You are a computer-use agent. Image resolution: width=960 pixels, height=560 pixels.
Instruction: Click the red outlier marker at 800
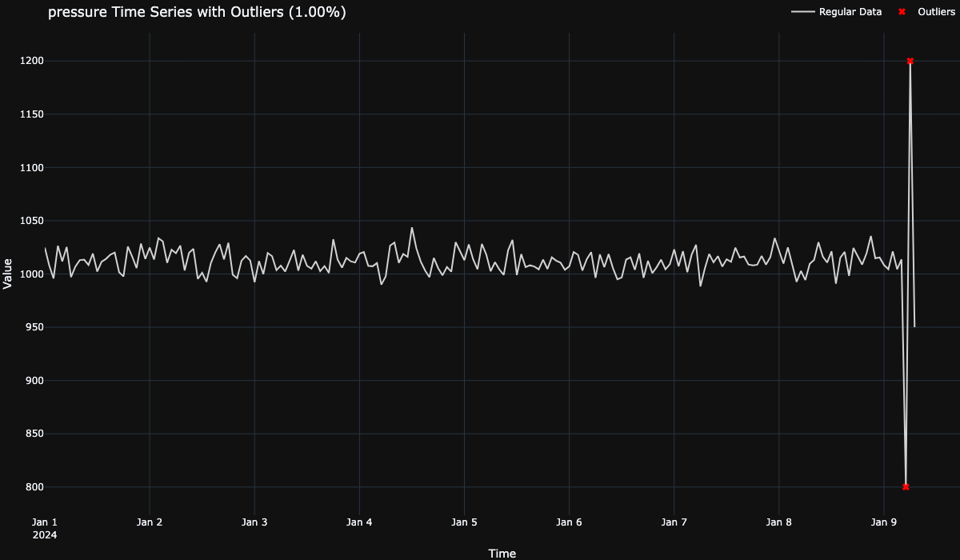tap(906, 486)
